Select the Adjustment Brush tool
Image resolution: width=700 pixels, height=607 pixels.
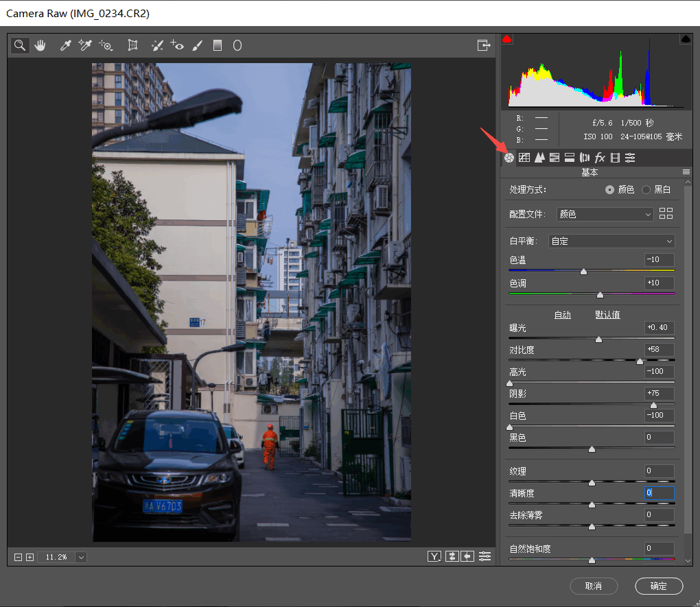coord(197,45)
